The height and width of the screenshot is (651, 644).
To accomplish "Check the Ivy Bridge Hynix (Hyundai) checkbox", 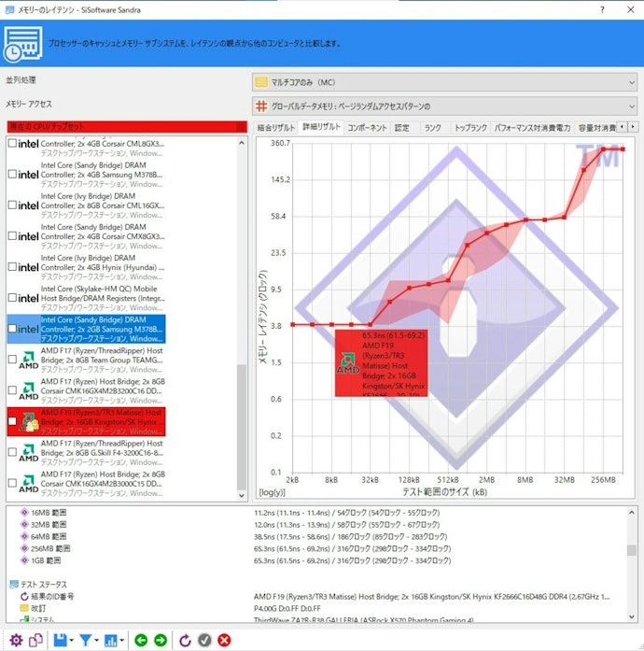I will click(x=12, y=266).
